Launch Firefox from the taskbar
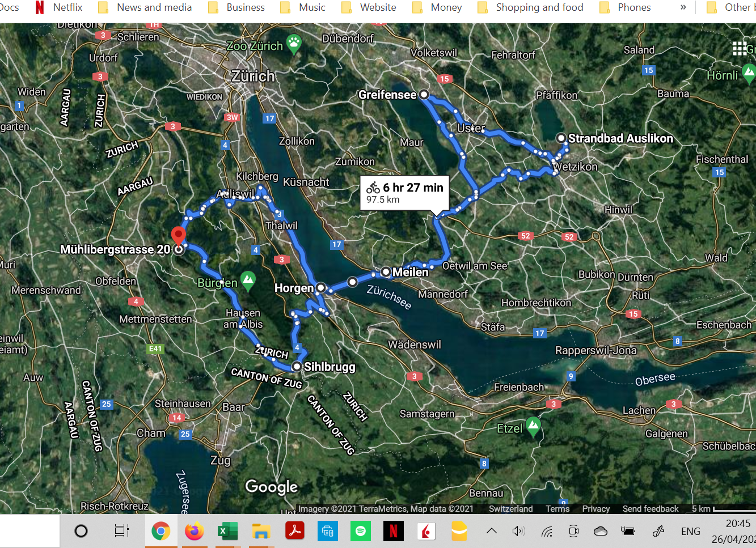 194,531
